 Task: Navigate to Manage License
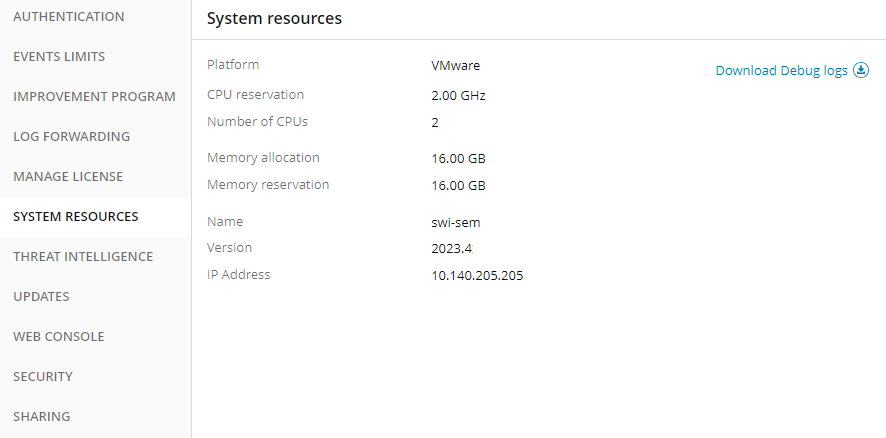coord(68,177)
